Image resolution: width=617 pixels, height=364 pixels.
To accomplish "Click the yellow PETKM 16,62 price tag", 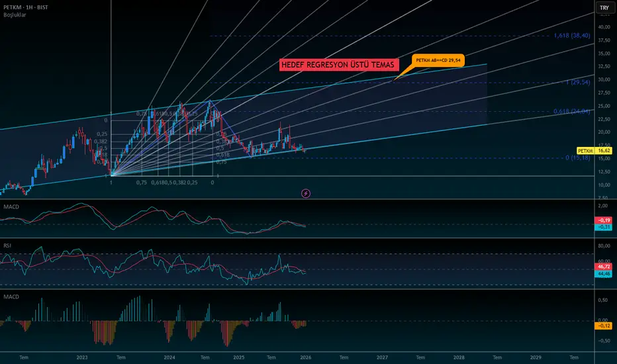I will [594, 151].
